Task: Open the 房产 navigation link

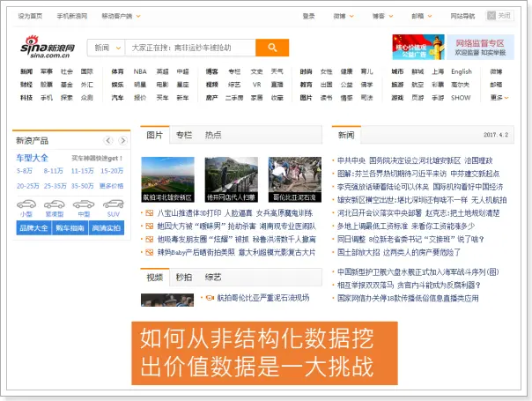Action: pos(211,98)
